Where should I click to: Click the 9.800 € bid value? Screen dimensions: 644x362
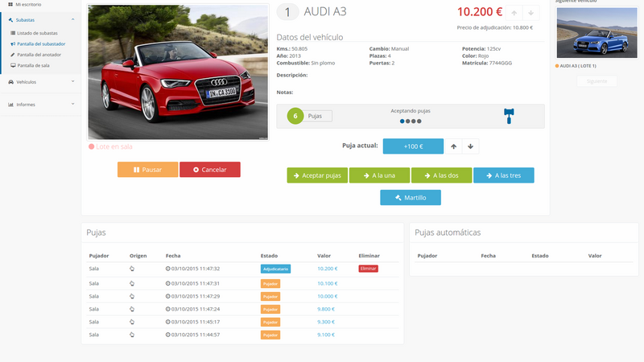326,309
